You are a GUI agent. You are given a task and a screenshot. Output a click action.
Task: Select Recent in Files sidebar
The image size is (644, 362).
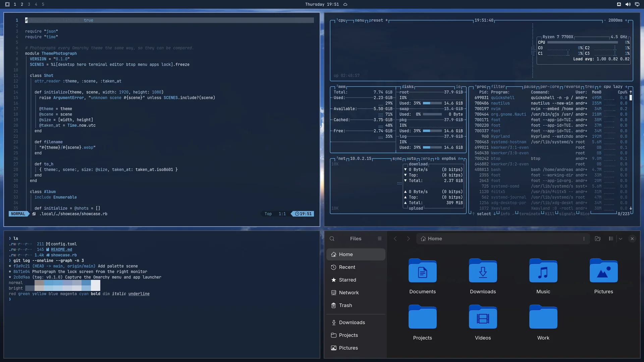coord(356,267)
